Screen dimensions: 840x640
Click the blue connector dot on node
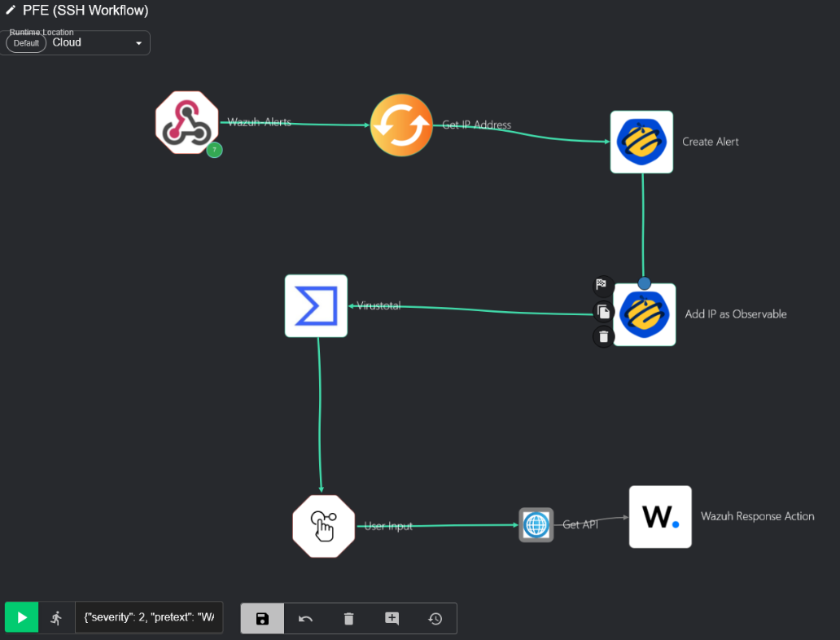[x=644, y=283]
